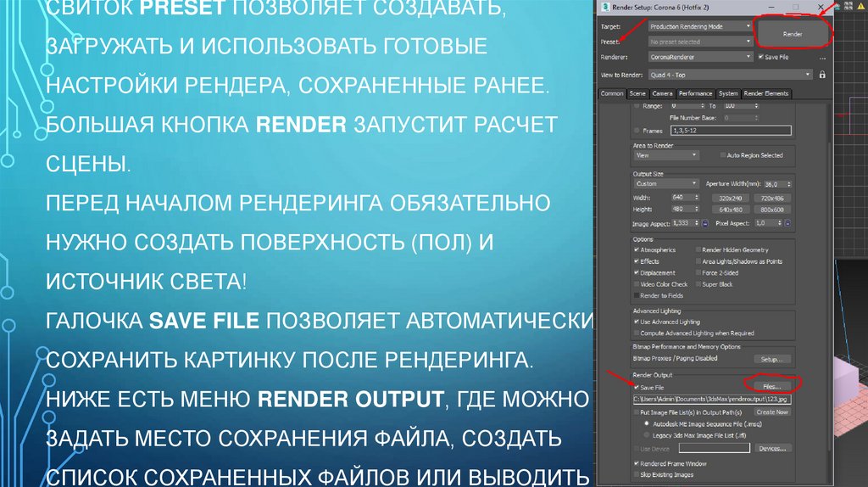
Task: Select the Frames radio button
Action: [x=637, y=131]
